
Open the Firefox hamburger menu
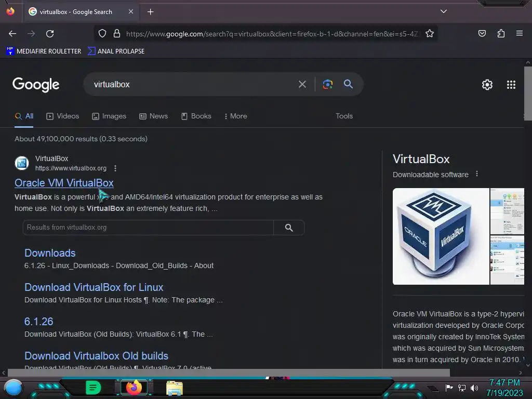click(x=519, y=33)
